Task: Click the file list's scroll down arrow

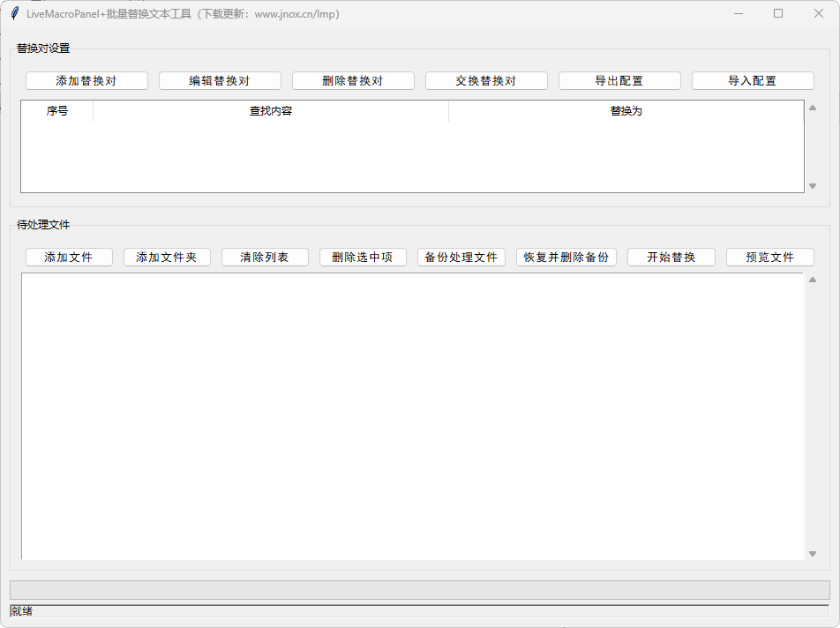Action: click(813, 554)
